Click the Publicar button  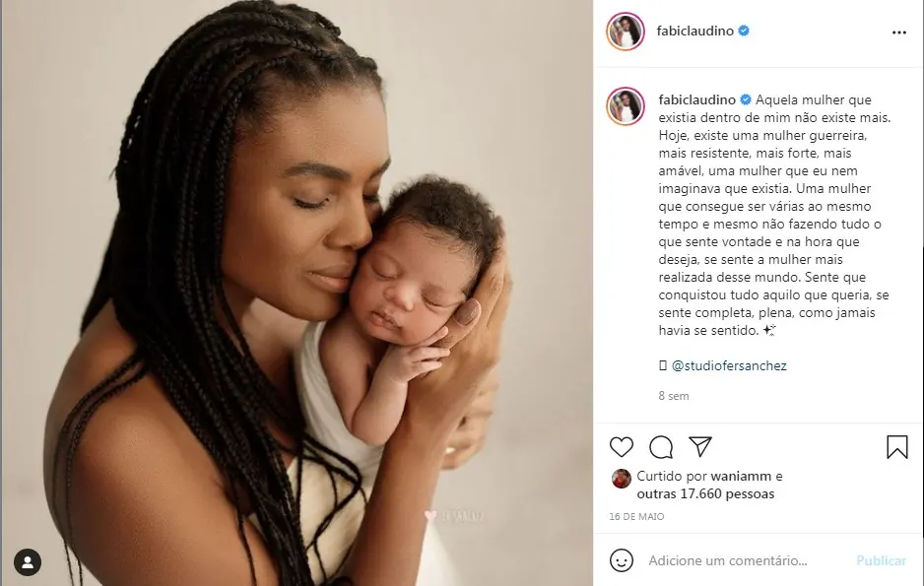pyautogui.click(x=881, y=560)
